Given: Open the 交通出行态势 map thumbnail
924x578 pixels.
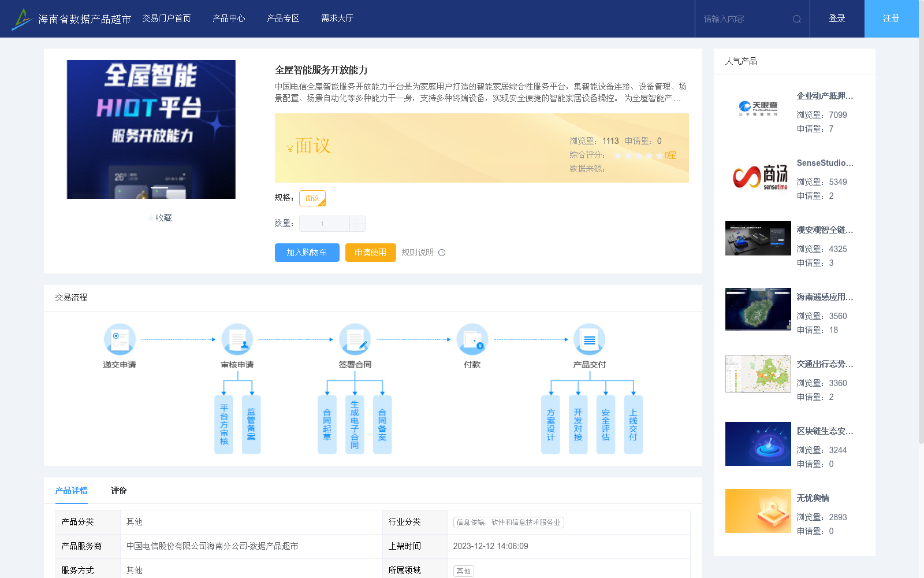Looking at the screenshot, I should pyautogui.click(x=758, y=374).
